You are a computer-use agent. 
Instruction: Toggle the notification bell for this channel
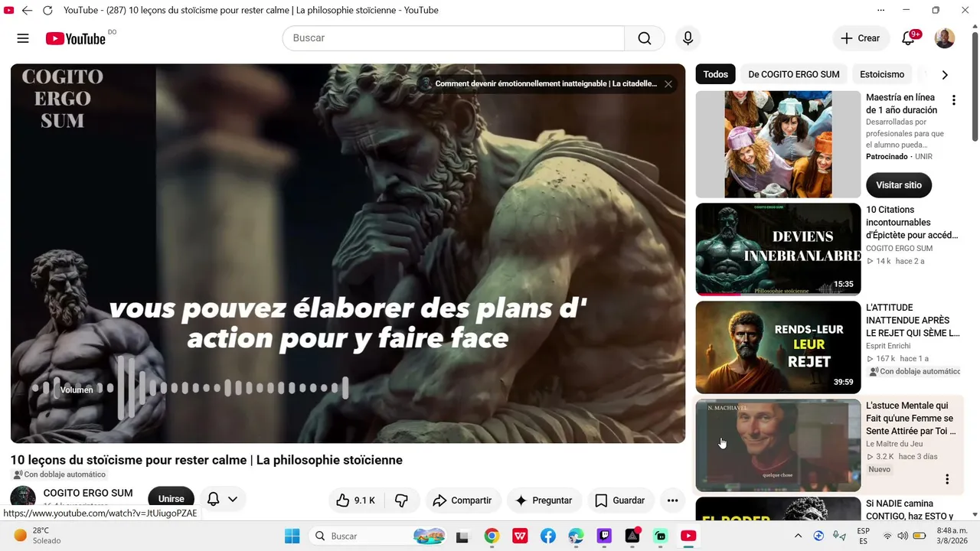(214, 500)
